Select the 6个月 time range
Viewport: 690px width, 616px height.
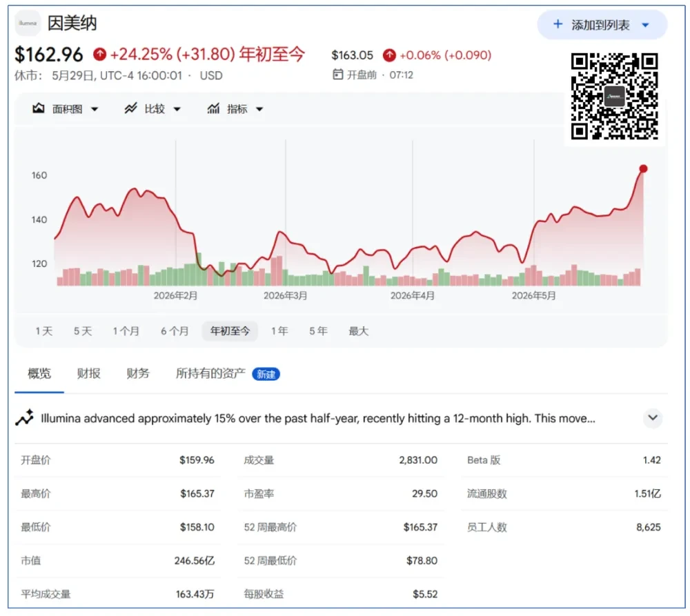pyautogui.click(x=175, y=331)
